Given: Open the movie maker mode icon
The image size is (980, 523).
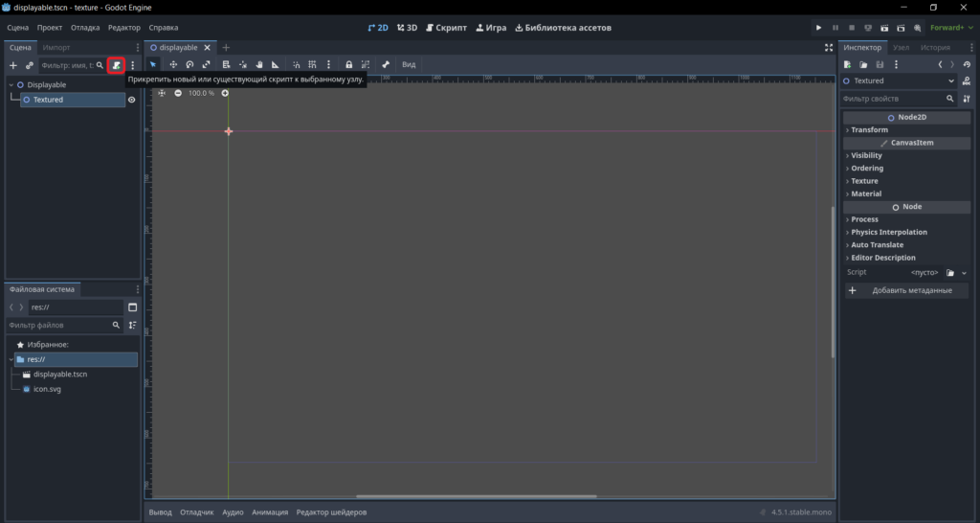Looking at the screenshot, I should click(x=917, y=28).
